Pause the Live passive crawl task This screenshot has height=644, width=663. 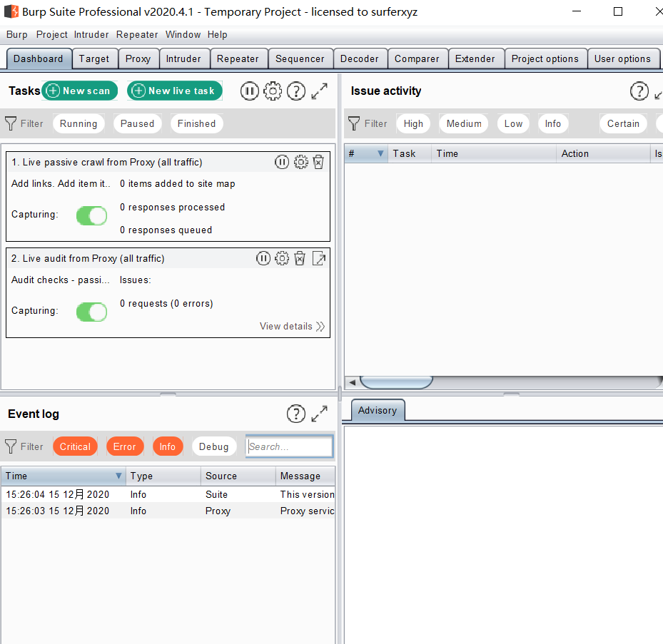pyautogui.click(x=282, y=162)
